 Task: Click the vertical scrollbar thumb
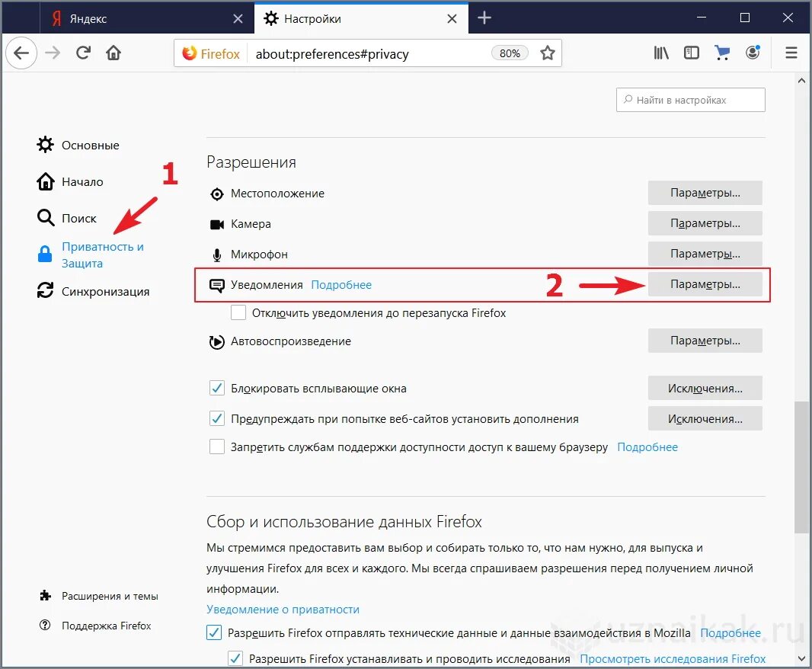pos(801,467)
